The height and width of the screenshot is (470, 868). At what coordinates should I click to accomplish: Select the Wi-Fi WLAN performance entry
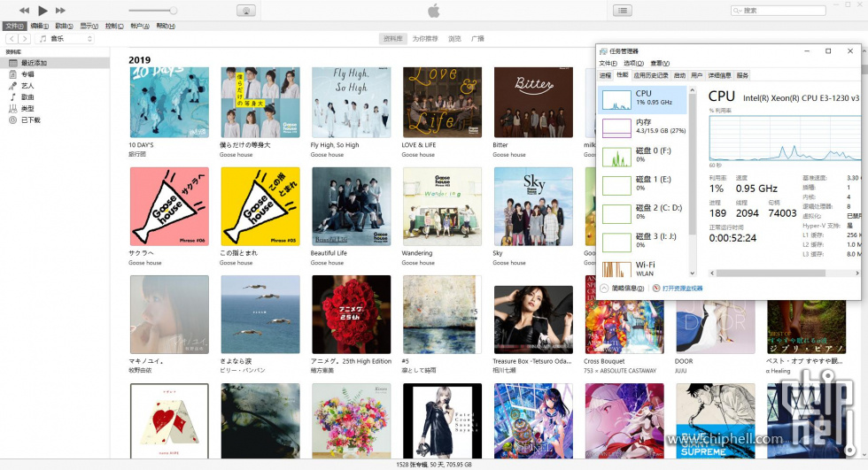pyautogui.click(x=643, y=269)
